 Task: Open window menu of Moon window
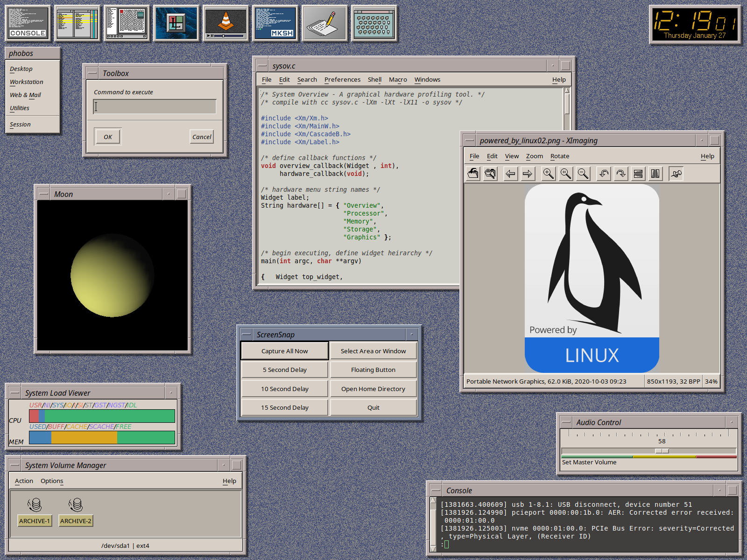pyautogui.click(x=43, y=194)
